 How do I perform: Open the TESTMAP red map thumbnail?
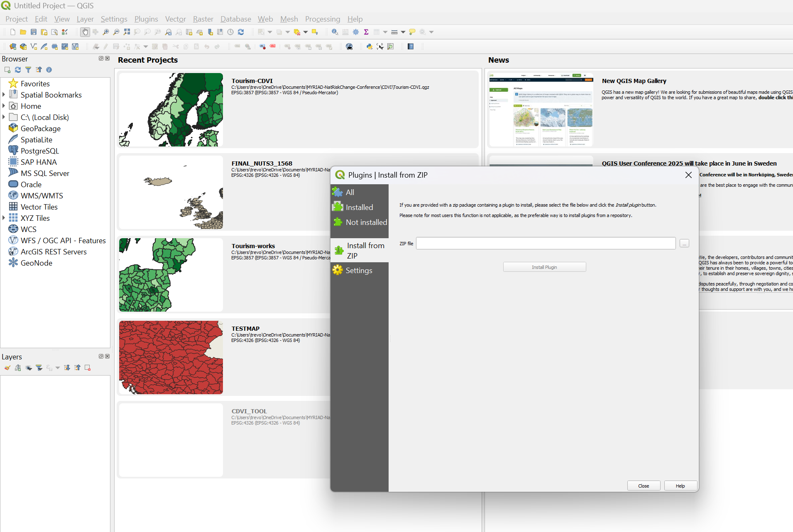tap(171, 357)
